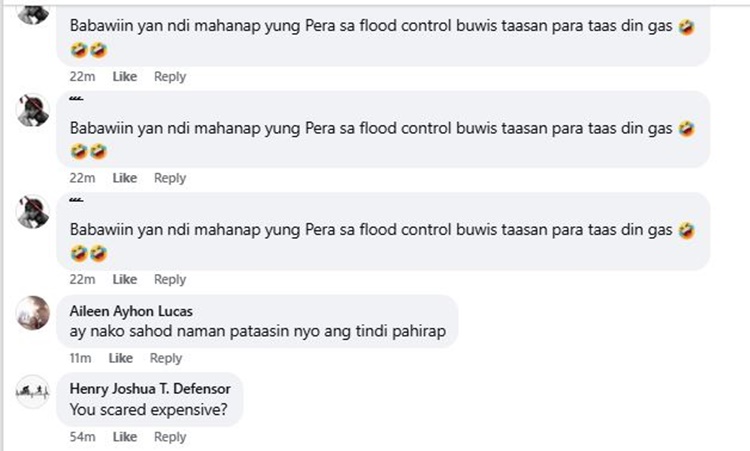Open avatar of the second flood control commenter

click(x=33, y=111)
